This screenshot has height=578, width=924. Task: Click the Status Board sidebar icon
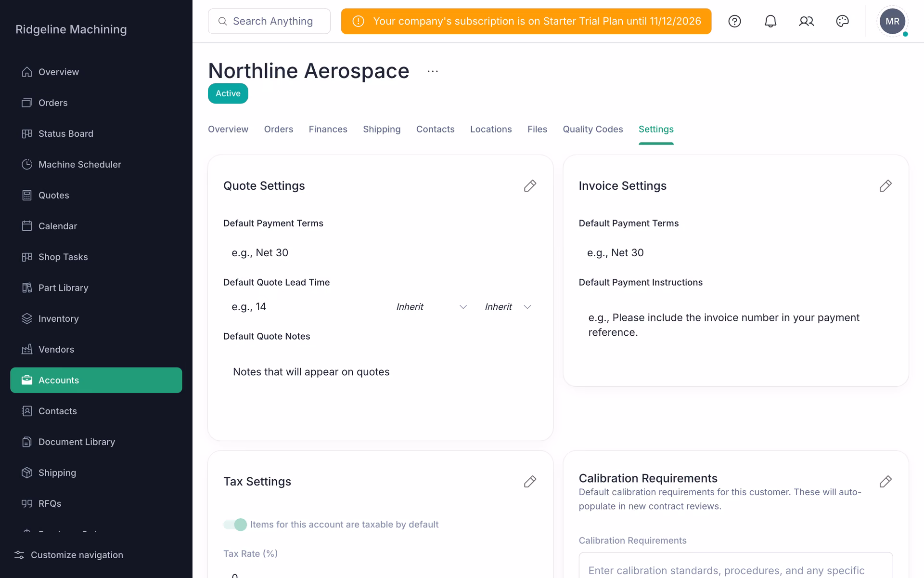click(x=27, y=133)
